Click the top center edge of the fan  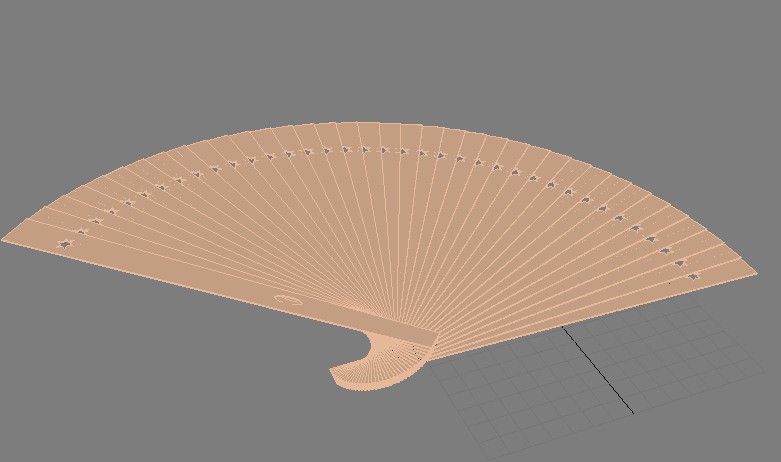[x=370, y=124]
